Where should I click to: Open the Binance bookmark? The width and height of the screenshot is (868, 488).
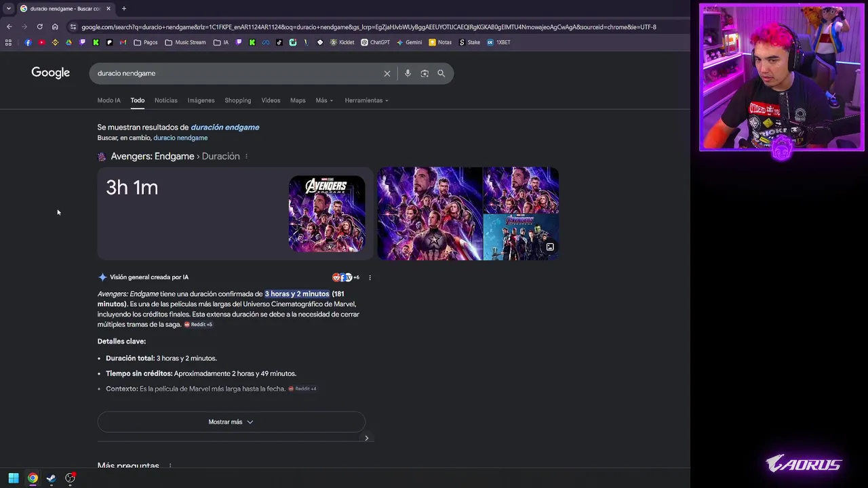pyautogui.click(x=55, y=42)
